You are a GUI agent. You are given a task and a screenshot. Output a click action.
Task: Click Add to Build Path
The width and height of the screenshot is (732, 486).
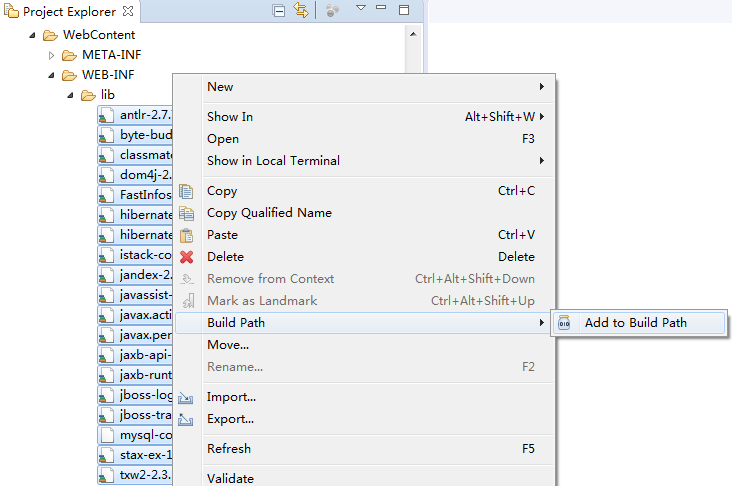(x=639, y=323)
